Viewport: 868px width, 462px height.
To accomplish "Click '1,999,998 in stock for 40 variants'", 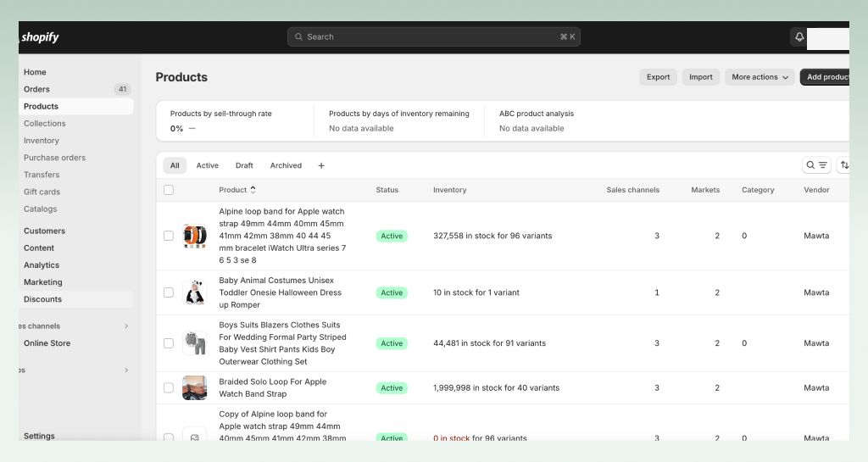I will [496, 388].
